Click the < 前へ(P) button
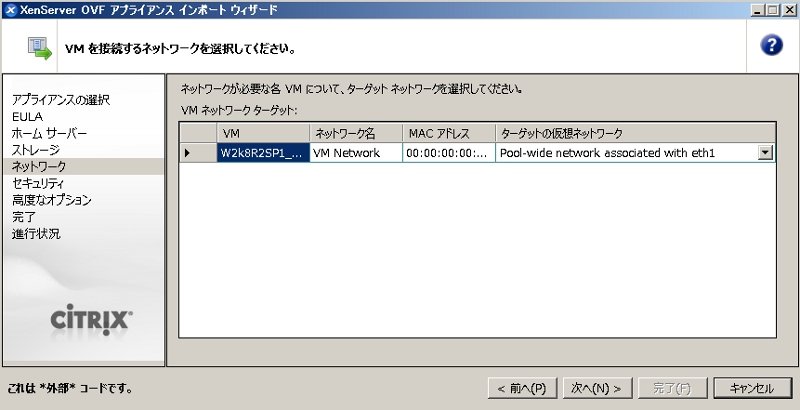The width and height of the screenshot is (800, 410). tap(522, 388)
